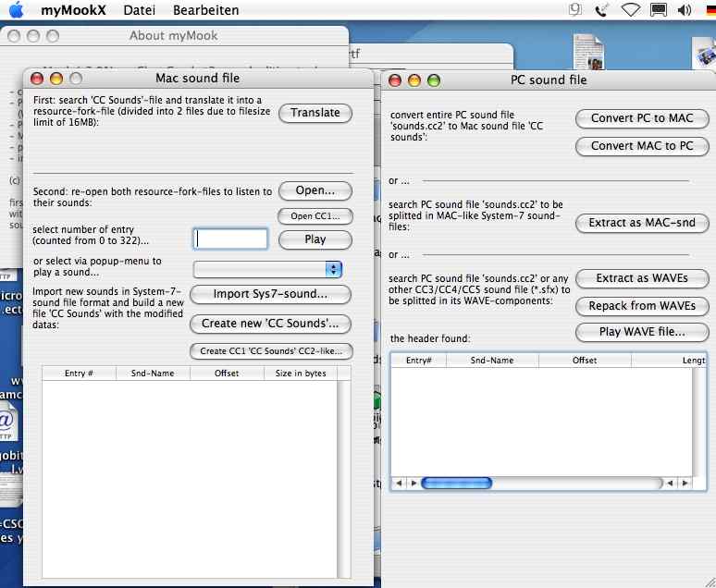This screenshot has height=588, width=716.
Task: Click Import Sys7-sound... button
Action: click(x=270, y=294)
